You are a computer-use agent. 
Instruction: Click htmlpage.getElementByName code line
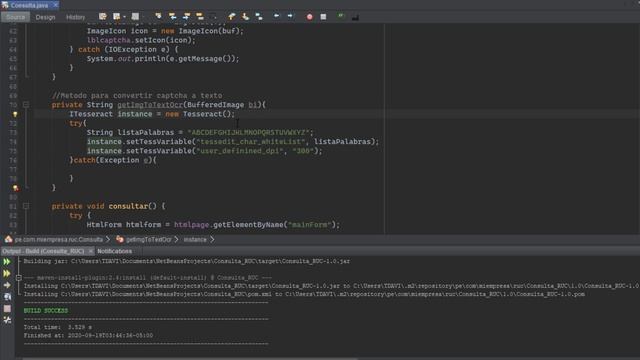213,224
